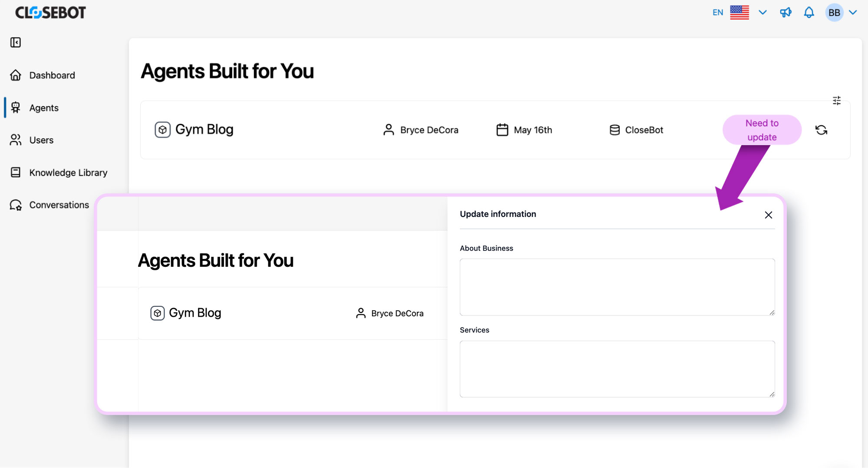Open the announcements megaphone icon

click(785, 13)
